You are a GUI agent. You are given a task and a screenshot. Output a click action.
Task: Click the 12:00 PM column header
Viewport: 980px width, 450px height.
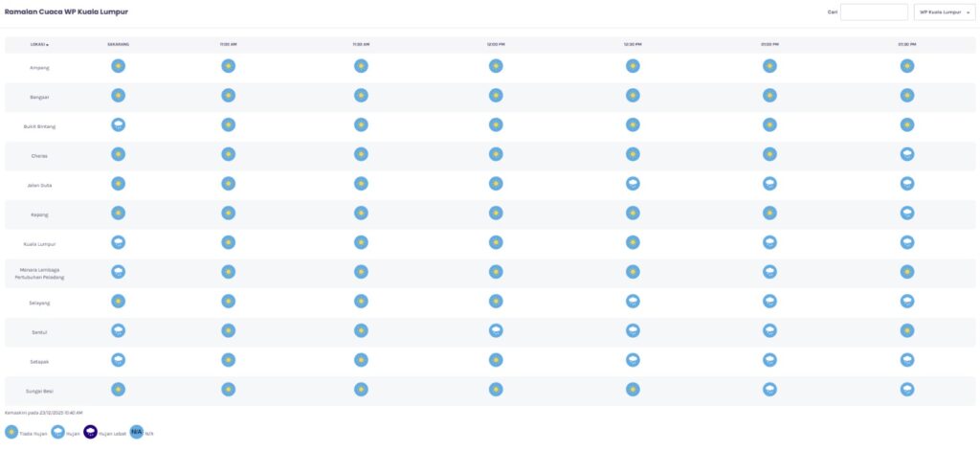coord(496,44)
